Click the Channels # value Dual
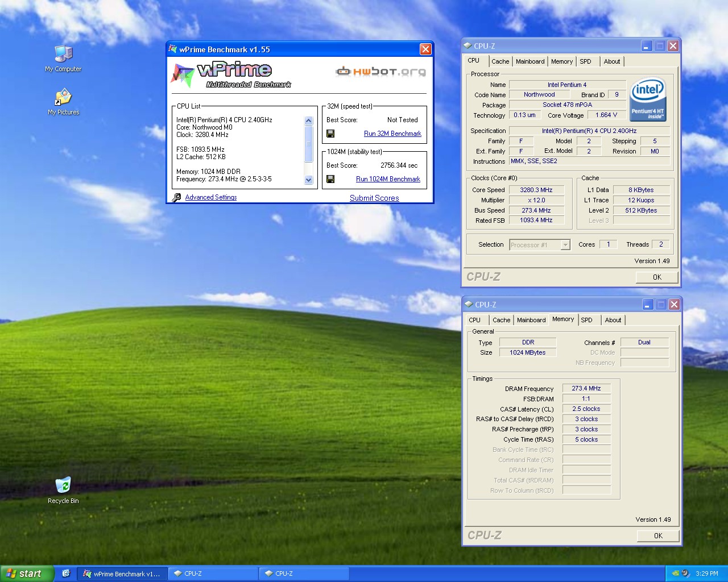This screenshot has width=728, height=582. [644, 342]
